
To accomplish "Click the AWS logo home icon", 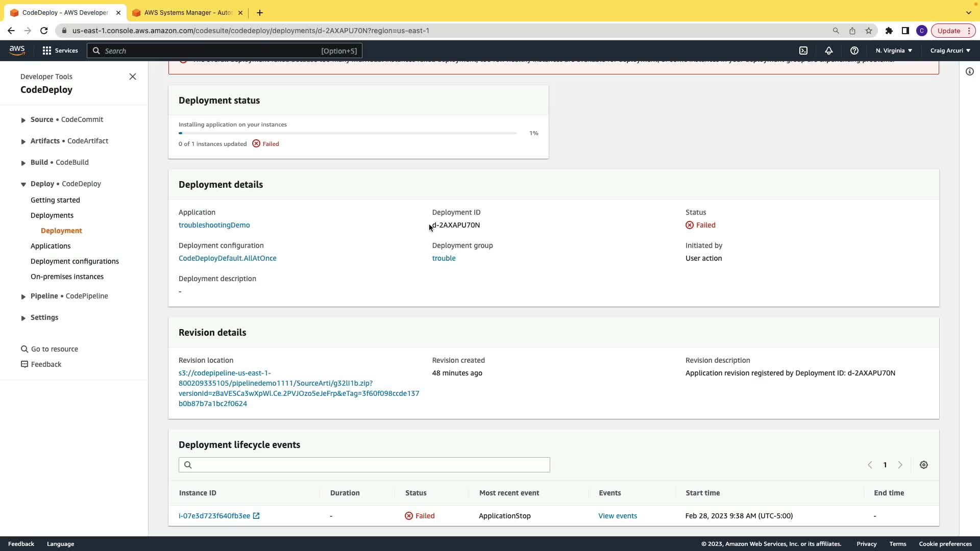I will click(17, 50).
